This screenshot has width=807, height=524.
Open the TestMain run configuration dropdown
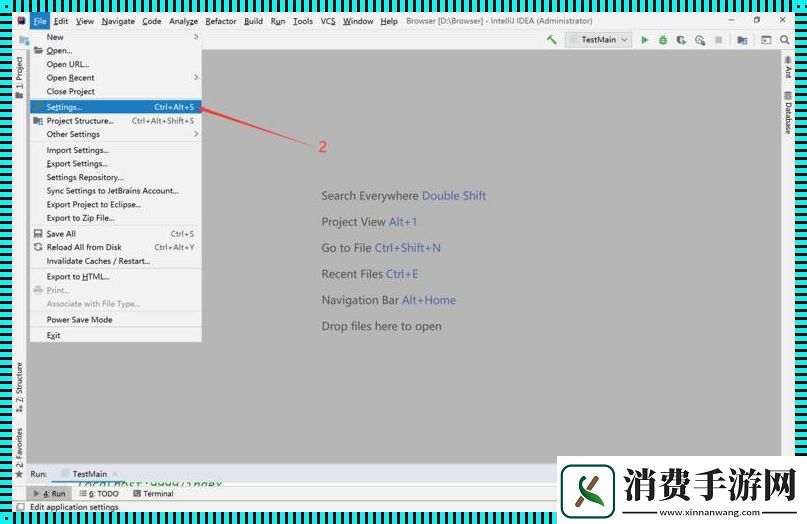click(599, 40)
